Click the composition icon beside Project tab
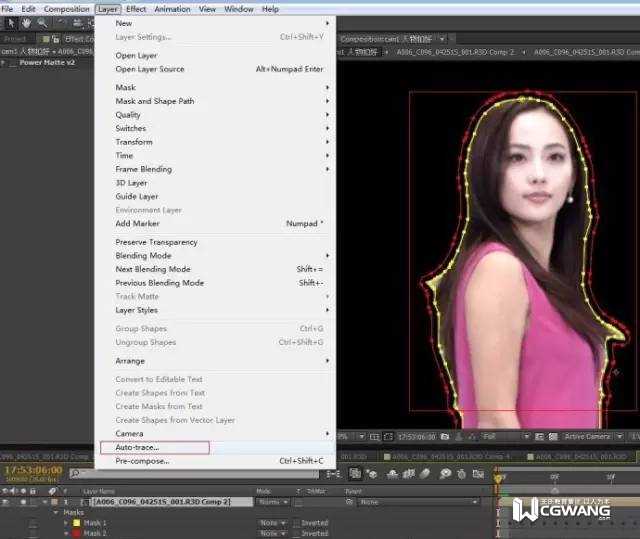The height and width of the screenshot is (539, 640). coord(46,39)
